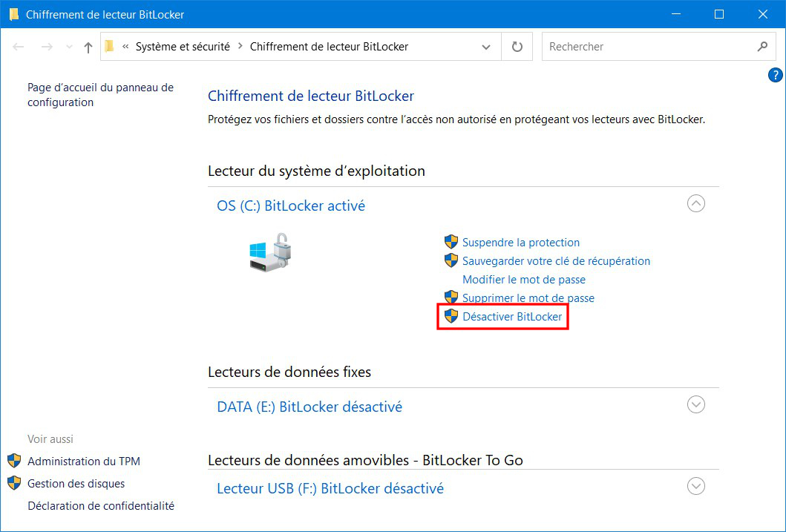Click Sauvegarder votre clé de récupération

click(556, 261)
